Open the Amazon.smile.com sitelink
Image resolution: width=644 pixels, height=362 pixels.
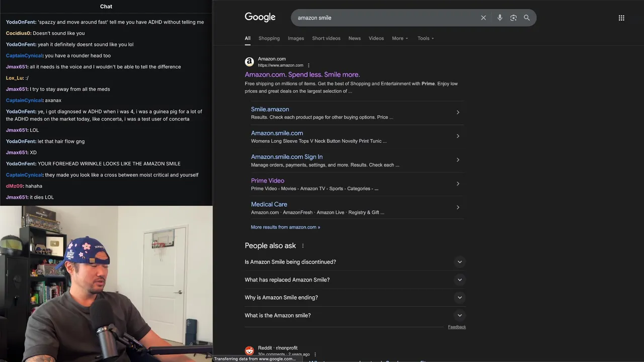(277, 133)
